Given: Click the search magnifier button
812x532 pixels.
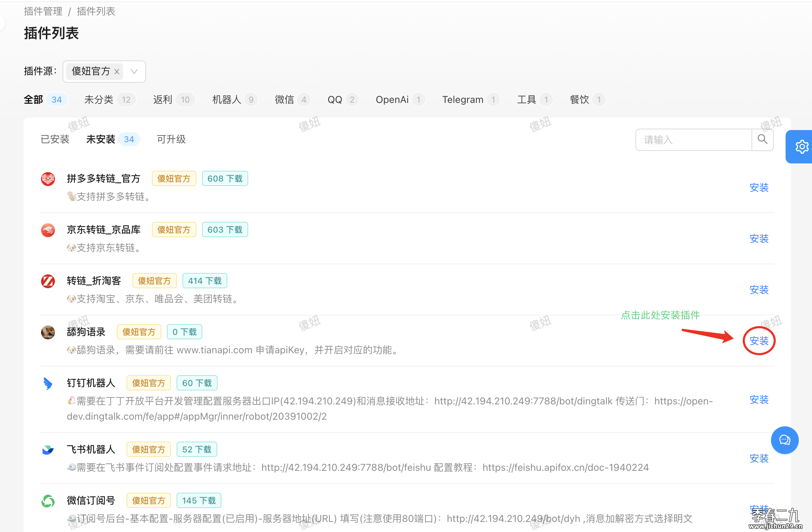Looking at the screenshot, I should pyautogui.click(x=762, y=139).
